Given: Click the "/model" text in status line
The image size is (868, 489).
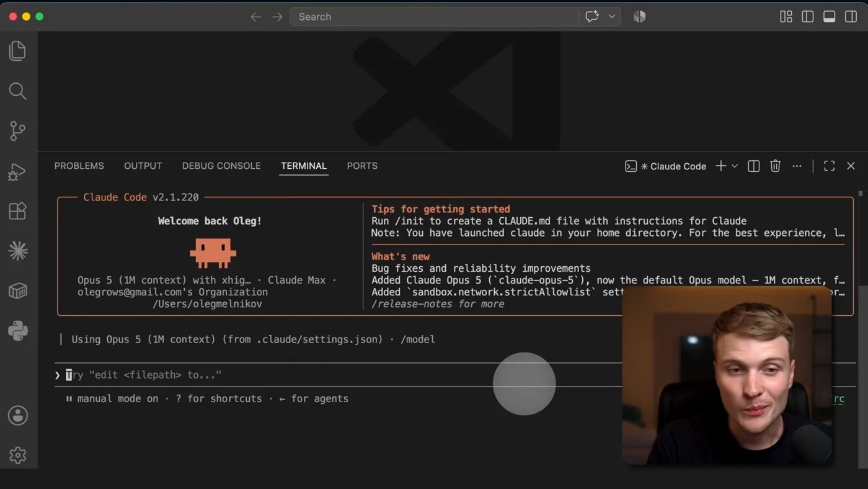Looking at the screenshot, I should (418, 339).
